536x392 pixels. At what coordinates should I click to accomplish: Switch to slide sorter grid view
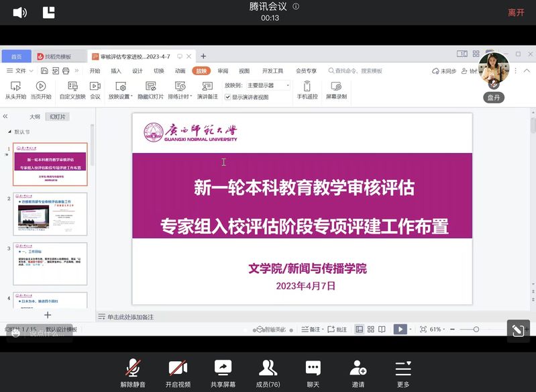pyautogui.click(x=370, y=330)
